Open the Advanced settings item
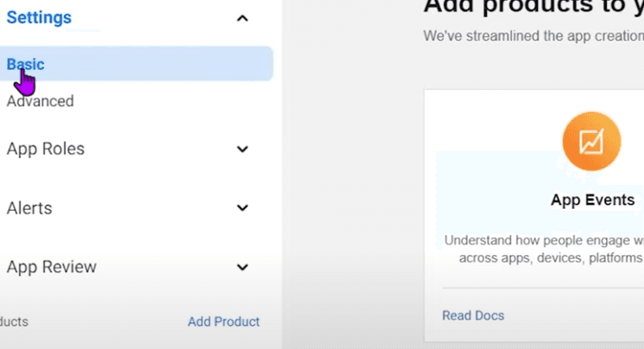The height and width of the screenshot is (349, 644). point(40,101)
